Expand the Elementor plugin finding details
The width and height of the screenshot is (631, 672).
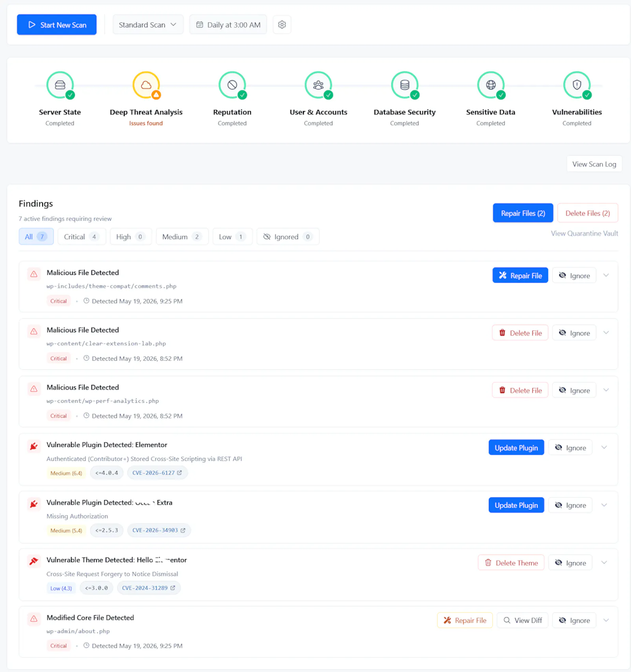(604, 448)
